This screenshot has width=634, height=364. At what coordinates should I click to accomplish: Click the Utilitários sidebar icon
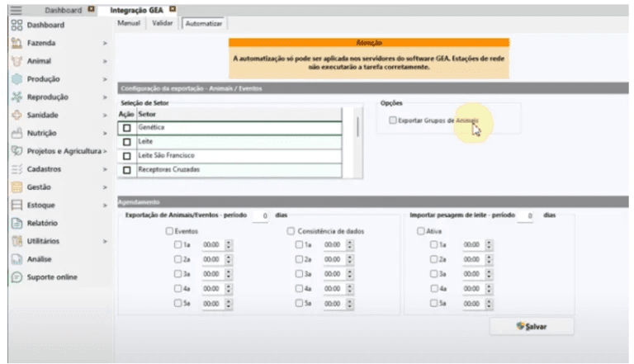coord(17,241)
